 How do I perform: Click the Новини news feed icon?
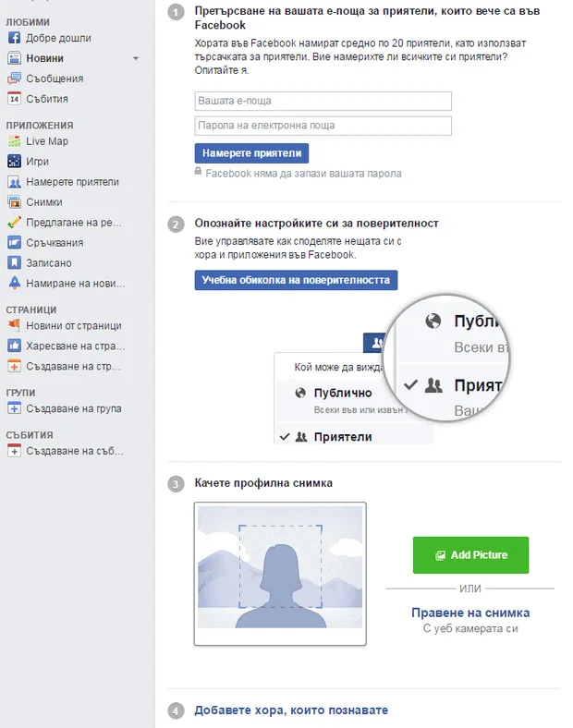point(15,58)
